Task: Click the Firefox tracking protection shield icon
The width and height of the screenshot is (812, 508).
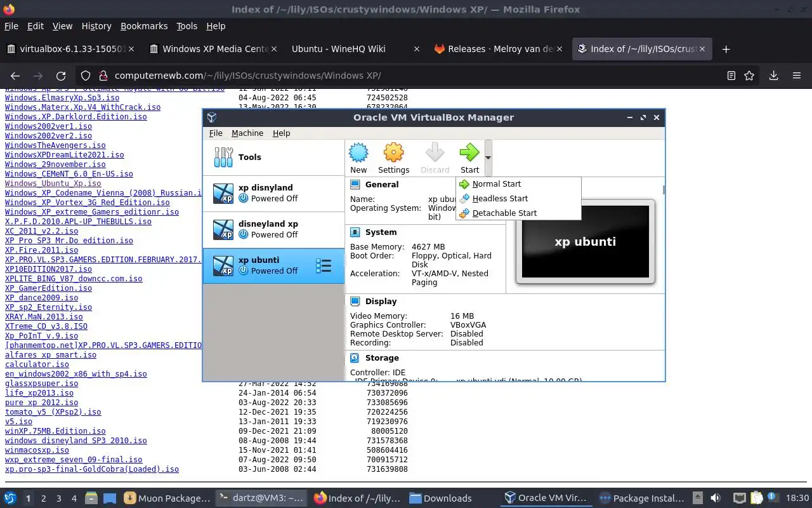Action: point(86,76)
